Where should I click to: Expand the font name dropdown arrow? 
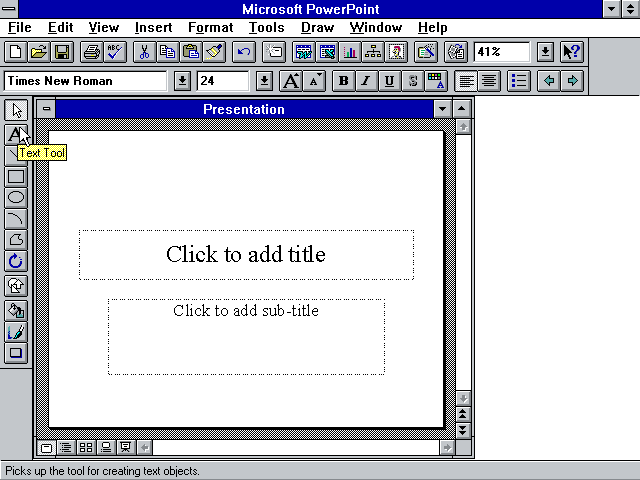[x=182, y=81]
